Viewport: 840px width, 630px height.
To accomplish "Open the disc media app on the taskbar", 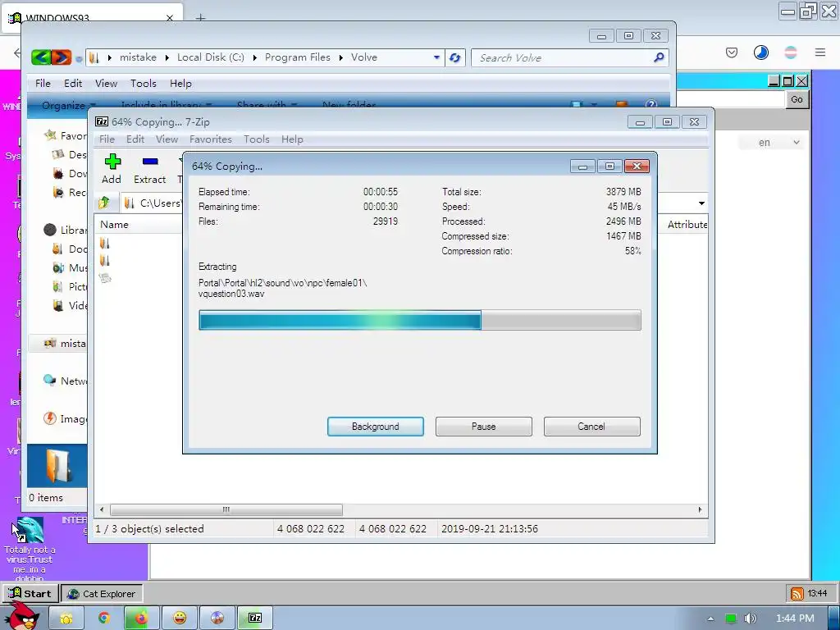I will (217, 619).
